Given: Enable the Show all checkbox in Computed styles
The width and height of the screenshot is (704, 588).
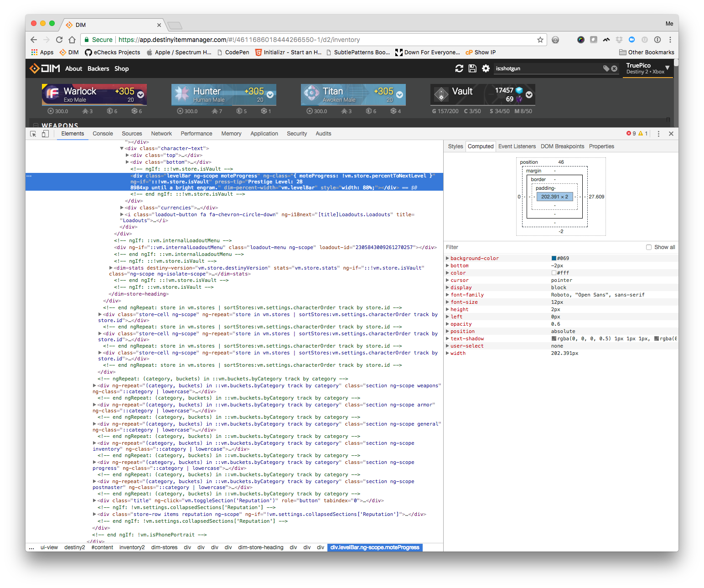Looking at the screenshot, I should coord(649,247).
